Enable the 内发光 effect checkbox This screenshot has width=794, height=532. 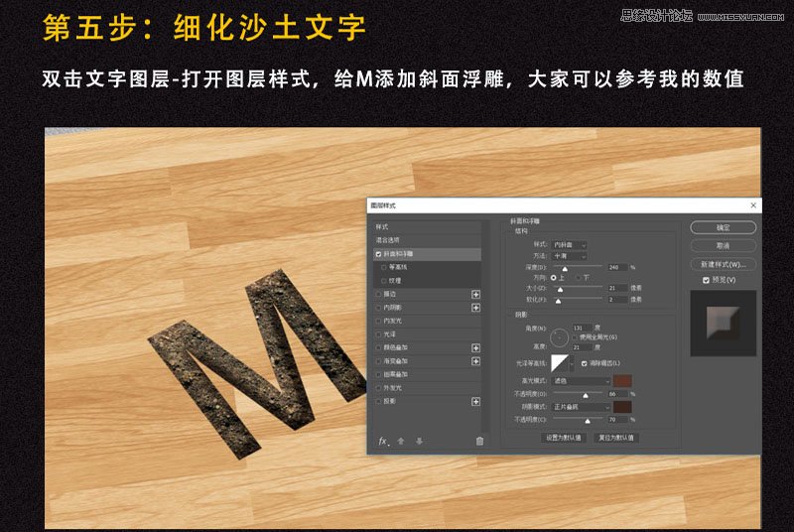(x=378, y=321)
